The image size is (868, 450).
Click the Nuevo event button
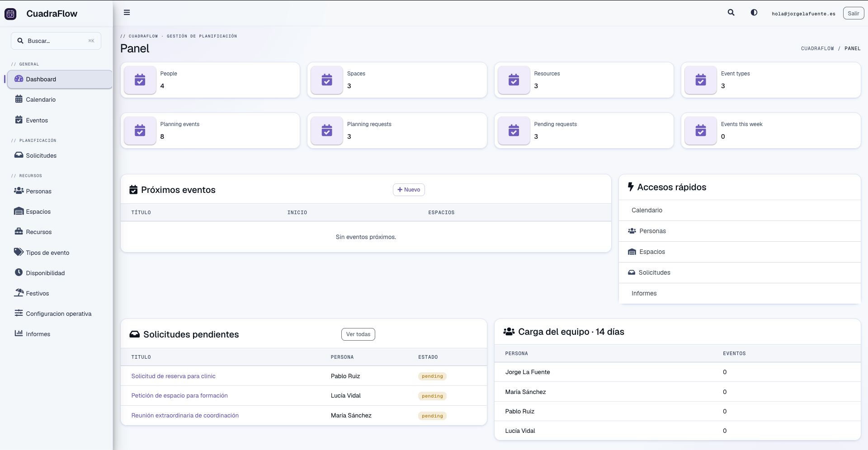click(x=409, y=190)
